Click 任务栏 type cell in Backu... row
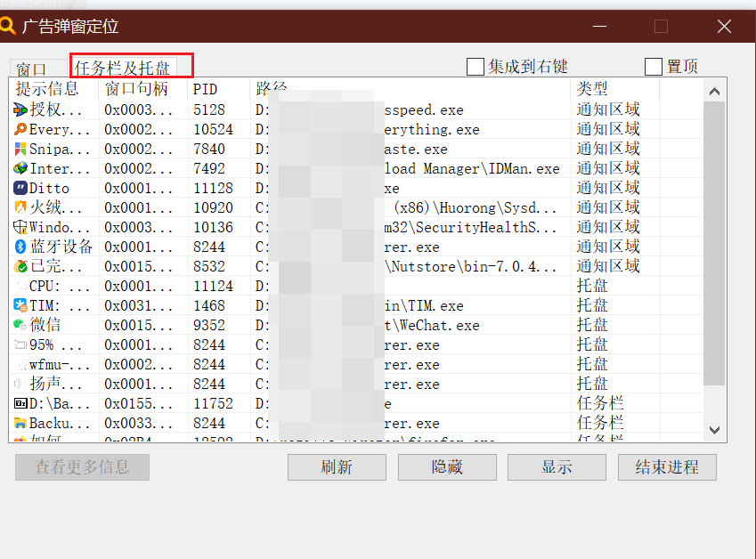The width and height of the screenshot is (756, 559). pos(600,423)
